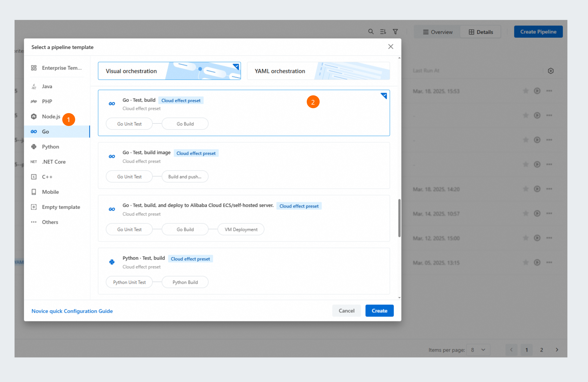Open the C++ templates category
This screenshot has width=588, height=382.
tap(47, 176)
